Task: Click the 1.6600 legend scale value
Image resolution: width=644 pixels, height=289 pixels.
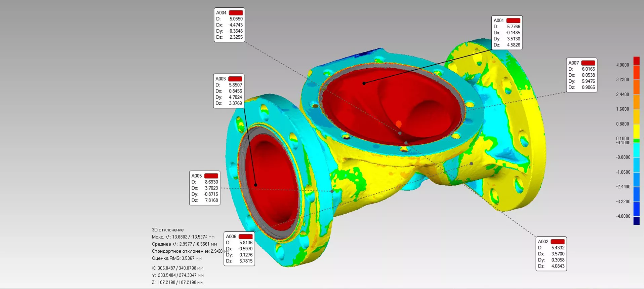Action: pyautogui.click(x=622, y=109)
